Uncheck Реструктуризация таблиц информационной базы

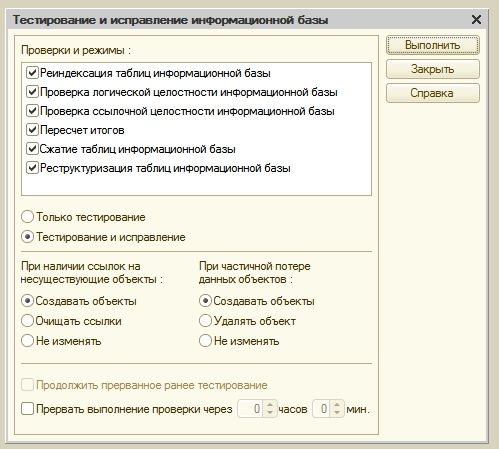(x=32, y=168)
